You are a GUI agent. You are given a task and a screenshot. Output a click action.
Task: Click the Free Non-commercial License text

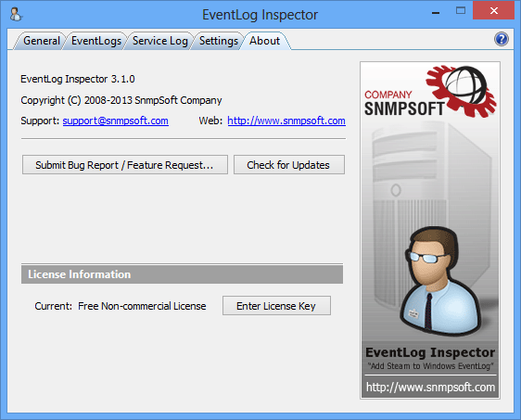pyautogui.click(x=142, y=306)
